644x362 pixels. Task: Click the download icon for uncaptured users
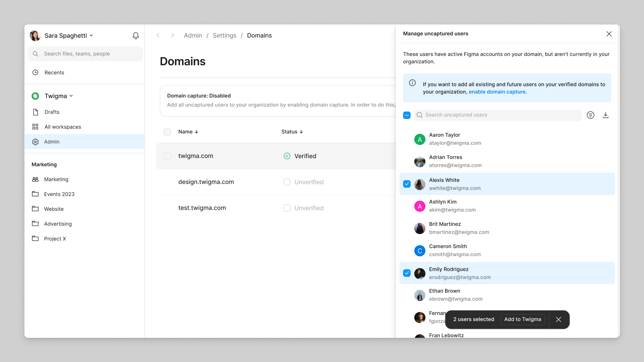pyautogui.click(x=605, y=115)
